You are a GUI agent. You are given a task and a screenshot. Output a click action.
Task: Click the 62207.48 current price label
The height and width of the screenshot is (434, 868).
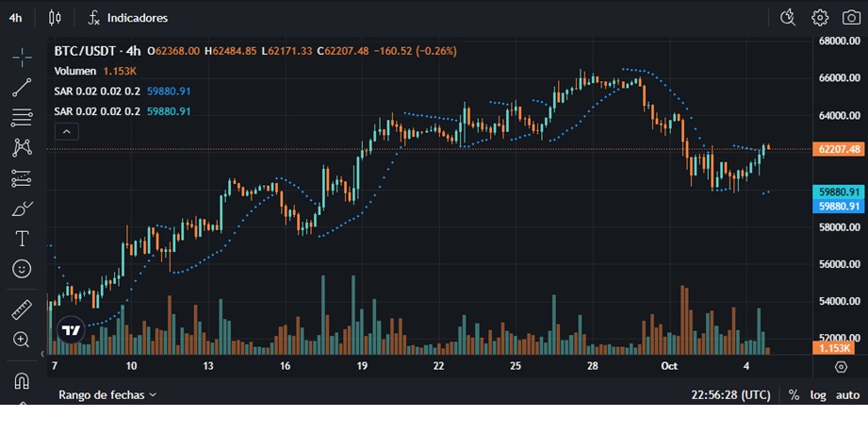click(838, 149)
